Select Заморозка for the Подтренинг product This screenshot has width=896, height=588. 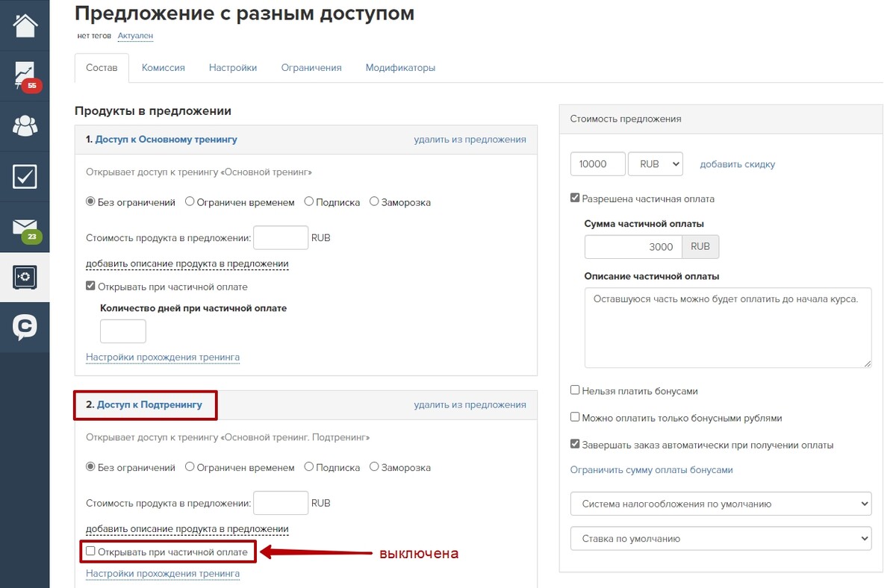point(374,467)
